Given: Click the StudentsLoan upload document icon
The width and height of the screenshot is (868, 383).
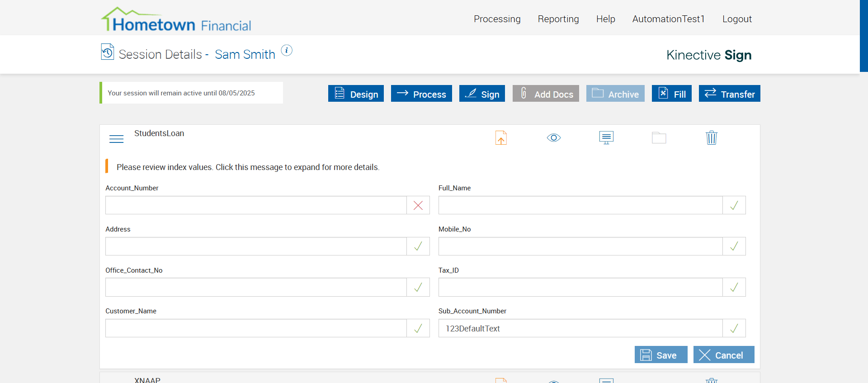Looking at the screenshot, I should point(501,138).
